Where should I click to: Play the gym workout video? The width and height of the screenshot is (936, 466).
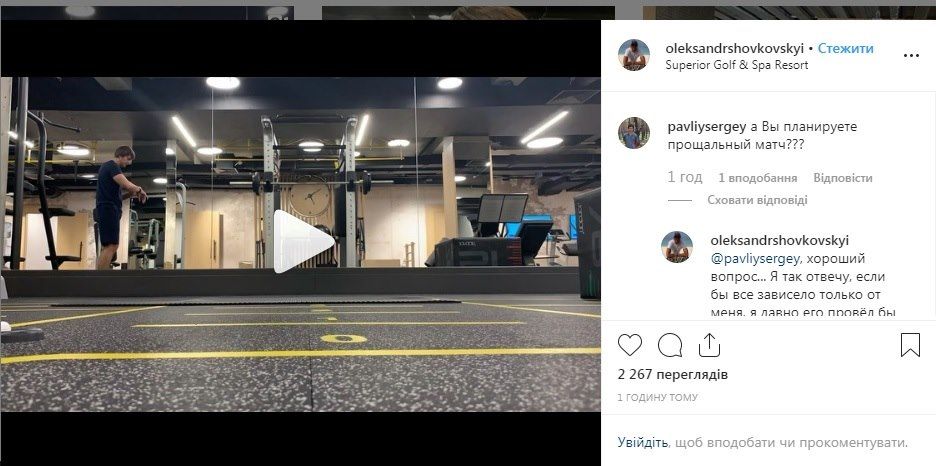coord(303,242)
